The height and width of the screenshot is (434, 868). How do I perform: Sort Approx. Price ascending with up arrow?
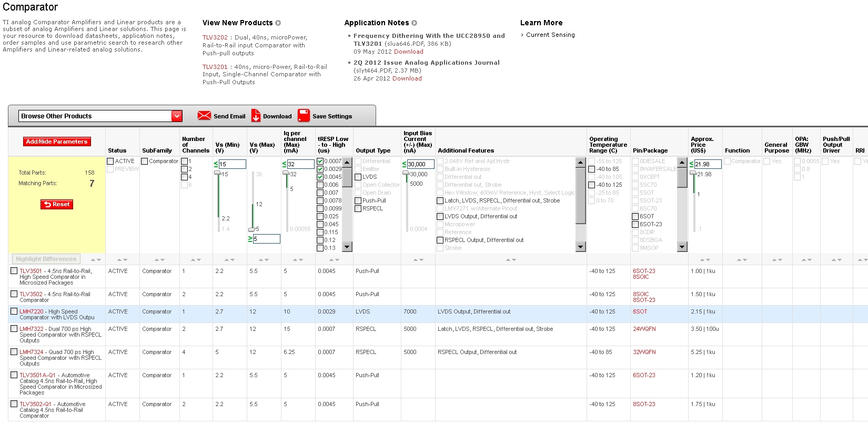point(703,260)
